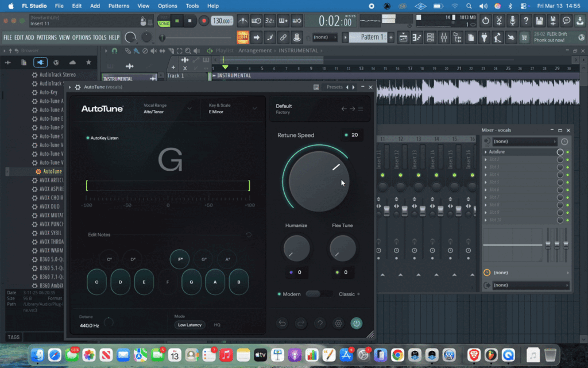The width and height of the screenshot is (588, 368).
Task: Open the plugin picker plug icon
Action: tap(484, 37)
